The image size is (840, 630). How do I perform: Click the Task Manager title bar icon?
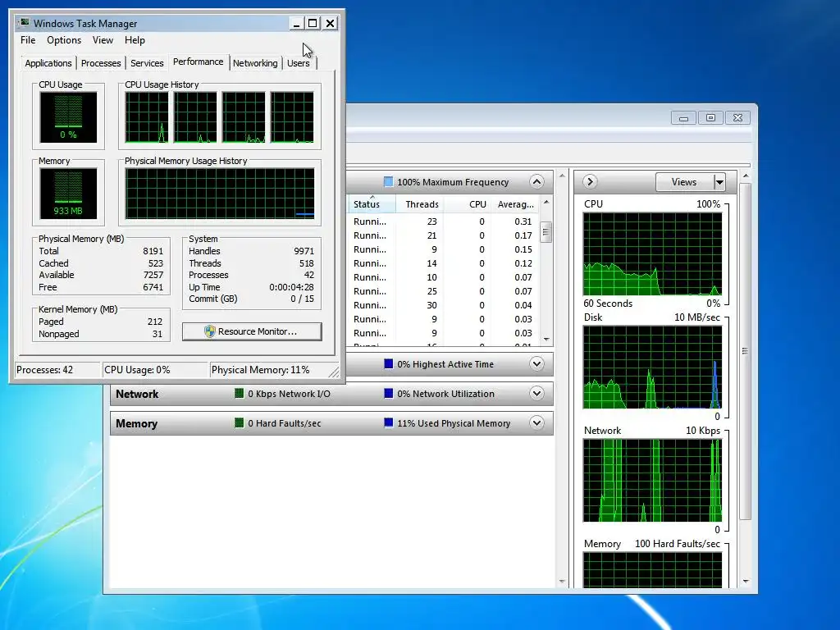[24, 23]
